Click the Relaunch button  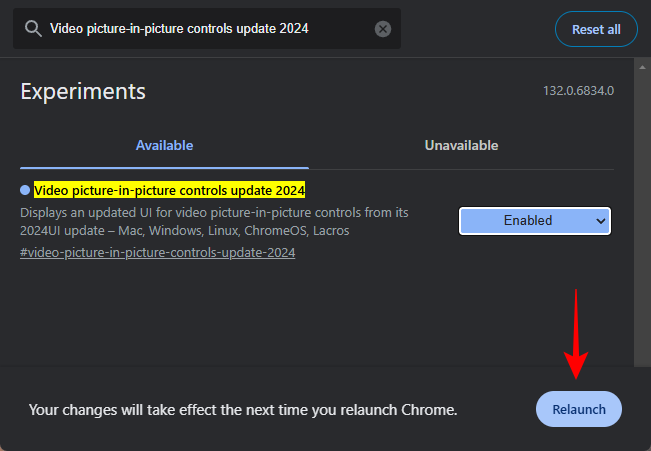(579, 410)
